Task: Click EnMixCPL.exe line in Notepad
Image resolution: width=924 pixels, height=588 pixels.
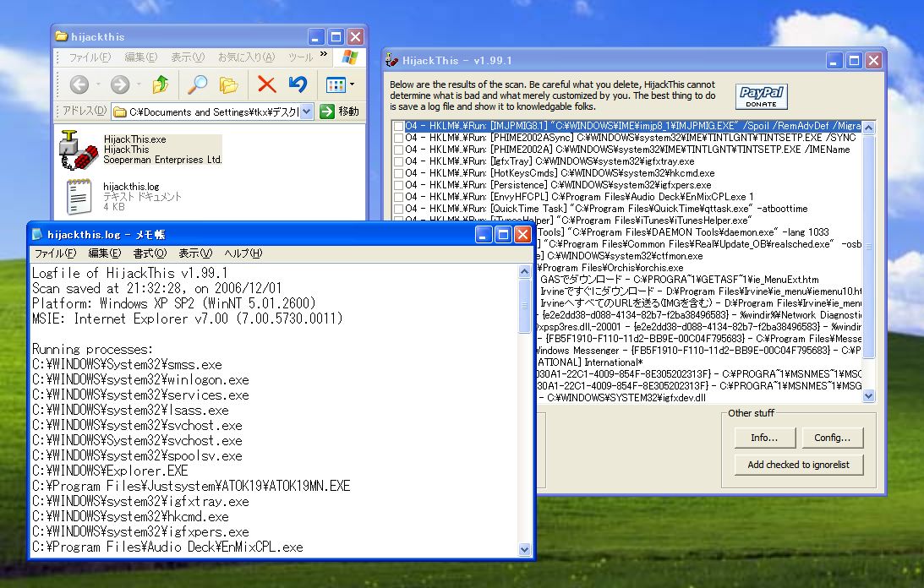Action: [167, 547]
